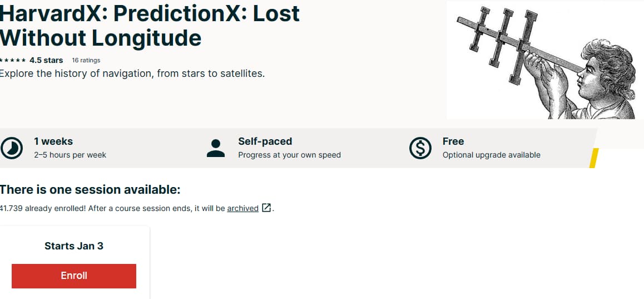This screenshot has height=299, width=644.
Task: Click the course description text
Action: coord(132,73)
